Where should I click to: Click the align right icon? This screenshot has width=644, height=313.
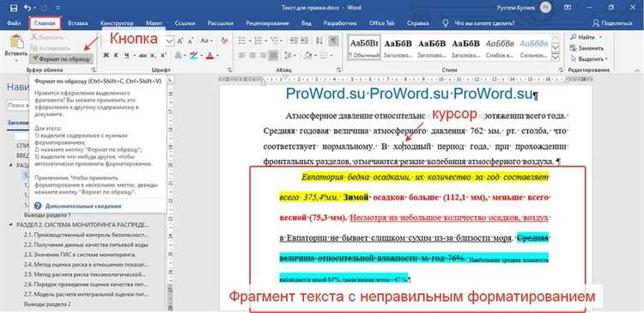[x=263, y=56]
